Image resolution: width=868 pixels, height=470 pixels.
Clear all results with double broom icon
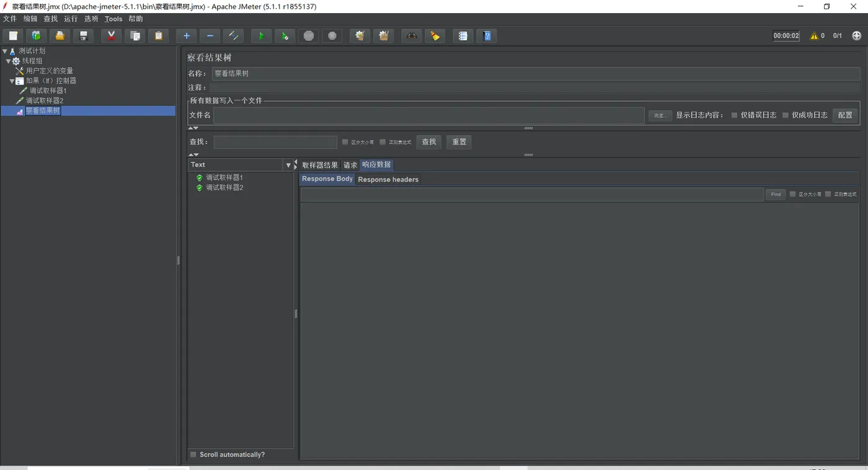pyautogui.click(x=383, y=36)
